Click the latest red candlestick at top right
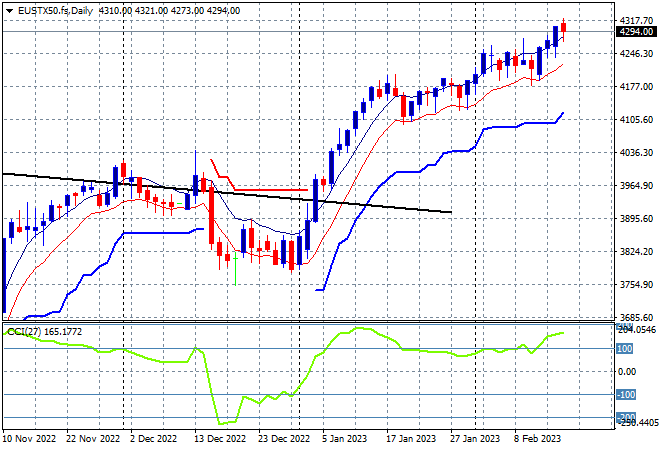The height and width of the screenshot is (450, 660). tap(564, 28)
